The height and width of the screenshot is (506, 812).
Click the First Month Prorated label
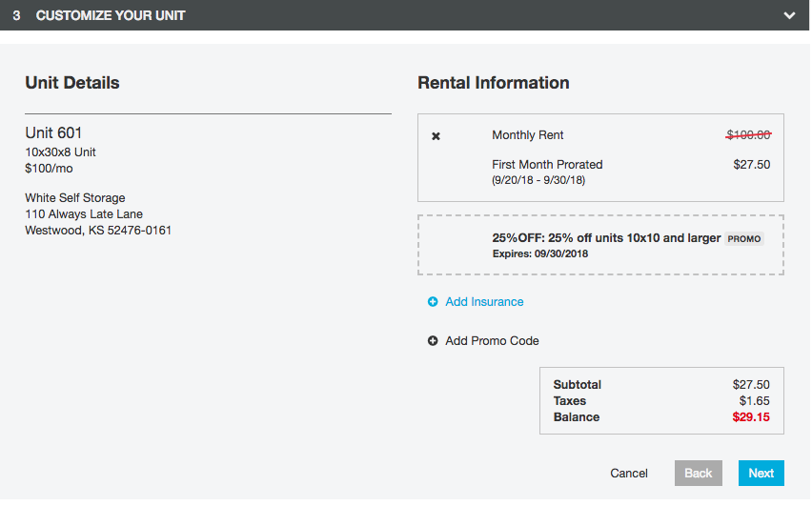(547, 165)
